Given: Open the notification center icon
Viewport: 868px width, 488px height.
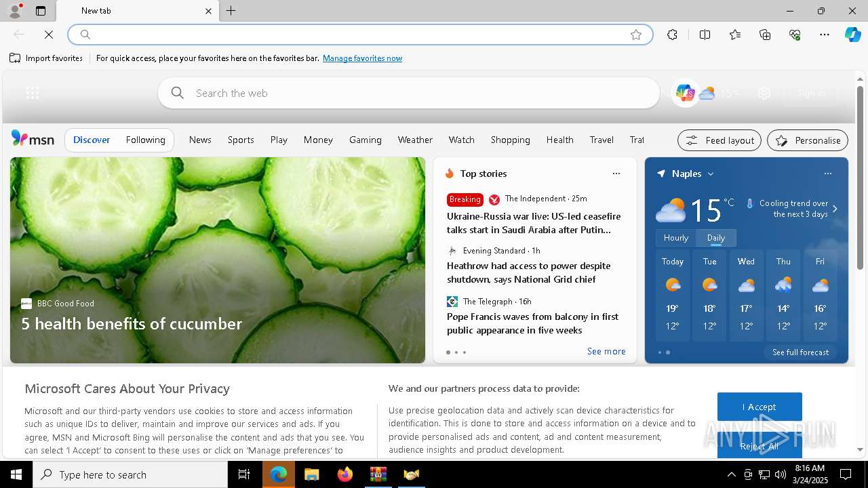Looking at the screenshot, I should tap(846, 474).
